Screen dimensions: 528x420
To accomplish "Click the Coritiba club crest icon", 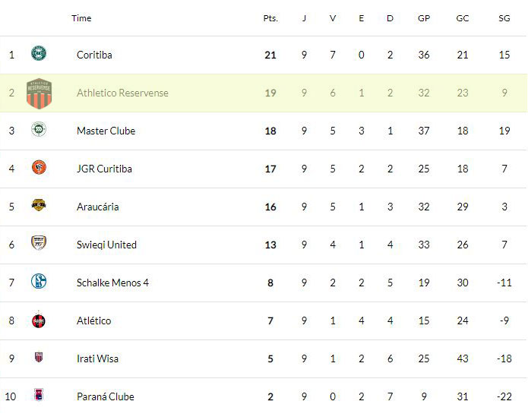I will coord(39,53).
